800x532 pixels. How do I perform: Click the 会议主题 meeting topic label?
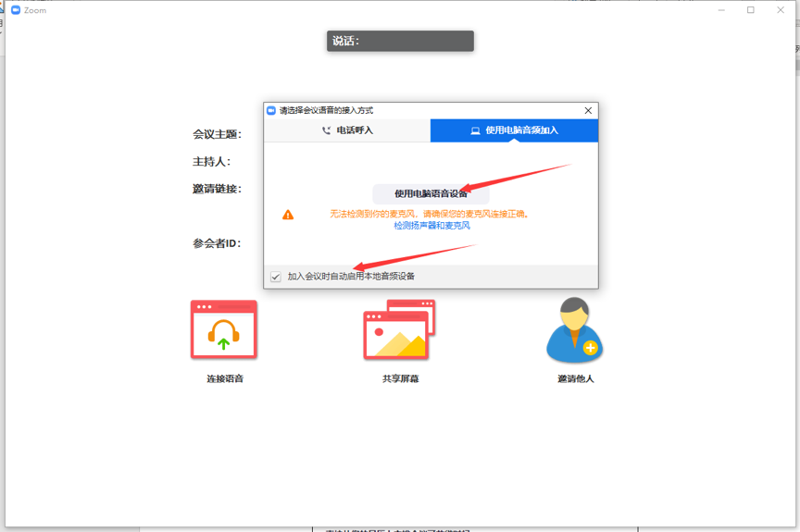[x=217, y=134]
